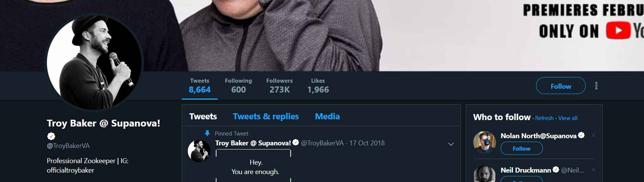The height and width of the screenshot is (182, 644).
Task: Open Troy Baker's large profile picture
Action: tap(94, 62)
